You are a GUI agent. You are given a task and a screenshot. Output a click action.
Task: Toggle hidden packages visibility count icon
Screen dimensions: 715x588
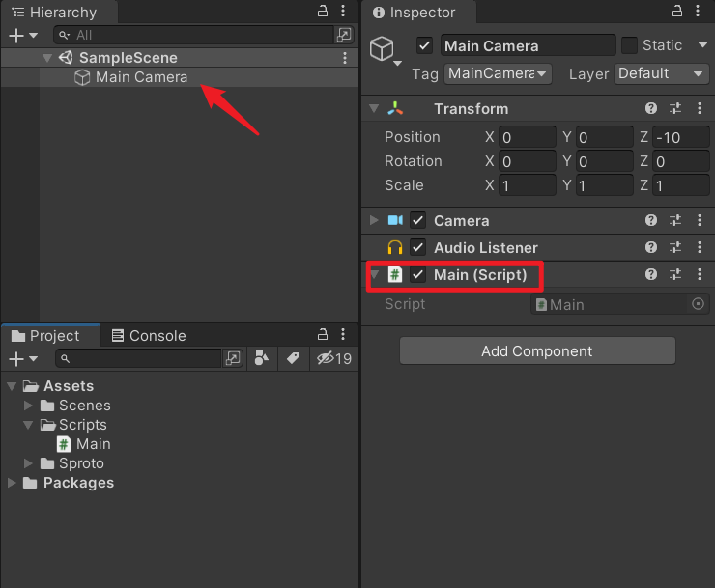pyautogui.click(x=334, y=358)
